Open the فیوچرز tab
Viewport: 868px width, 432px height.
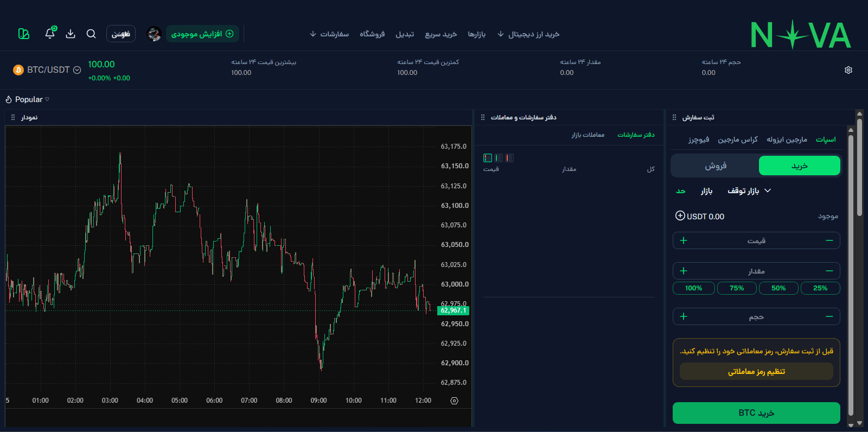pyautogui.click(x=699, y=139)
